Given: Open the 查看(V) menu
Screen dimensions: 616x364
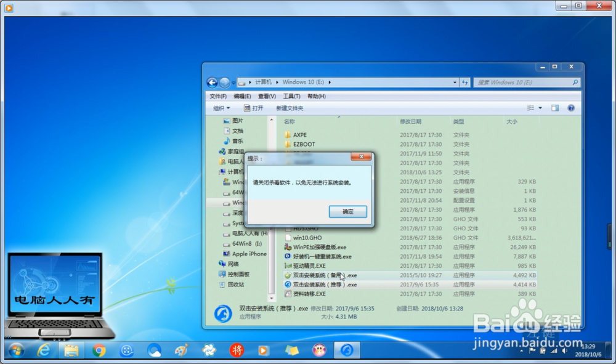Looking at the screenshot, I should (267, 96).
